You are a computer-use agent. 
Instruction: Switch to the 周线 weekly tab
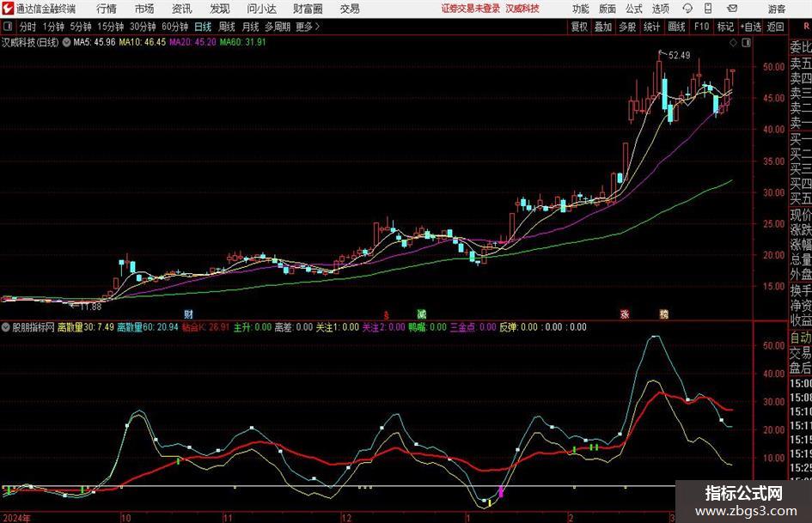click(x=226, y=27)
